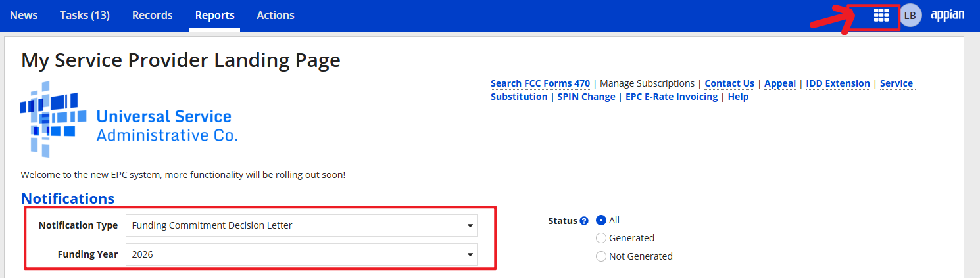Go to the News tab
The width and height of the screenshot is (980, 278).
coord(24,15)
